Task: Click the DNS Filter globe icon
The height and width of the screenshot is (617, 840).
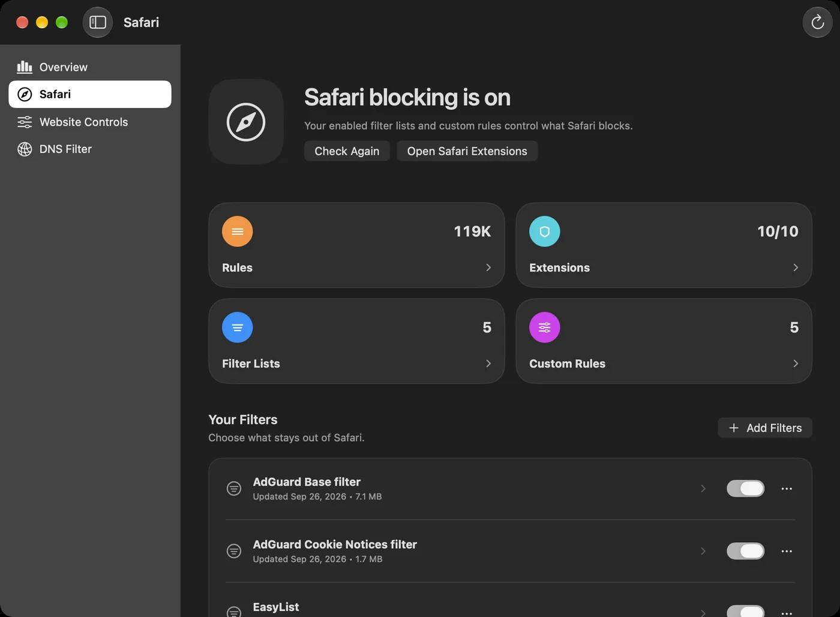Action: tap(25, 149)
